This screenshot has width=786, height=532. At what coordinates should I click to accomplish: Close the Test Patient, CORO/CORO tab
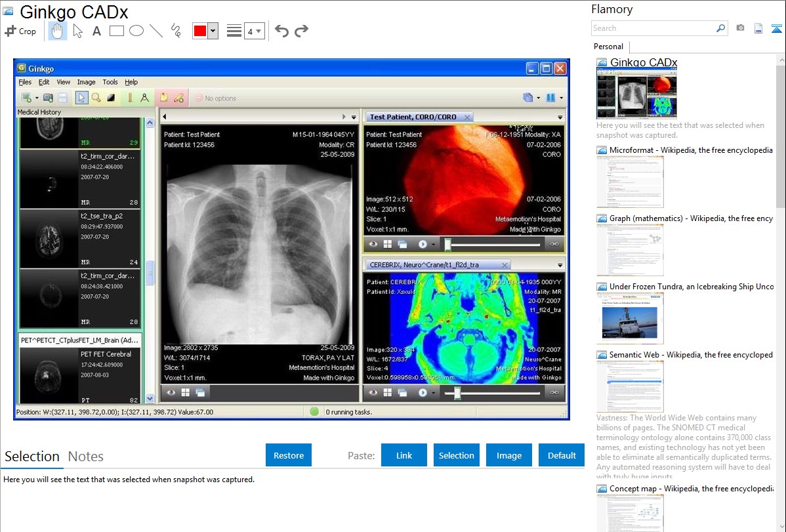pos(467,117)
